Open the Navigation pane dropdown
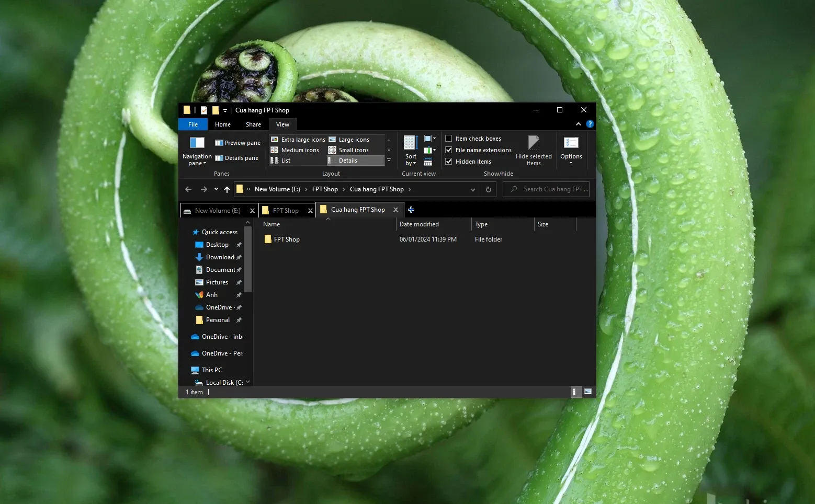This screenshot has height=504, width=815. coord(197,151)
